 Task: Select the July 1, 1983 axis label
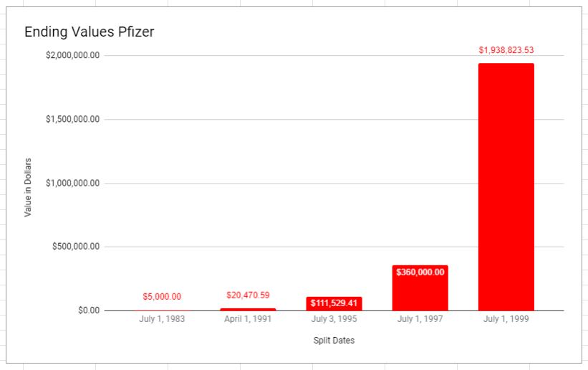pos(162,319)
